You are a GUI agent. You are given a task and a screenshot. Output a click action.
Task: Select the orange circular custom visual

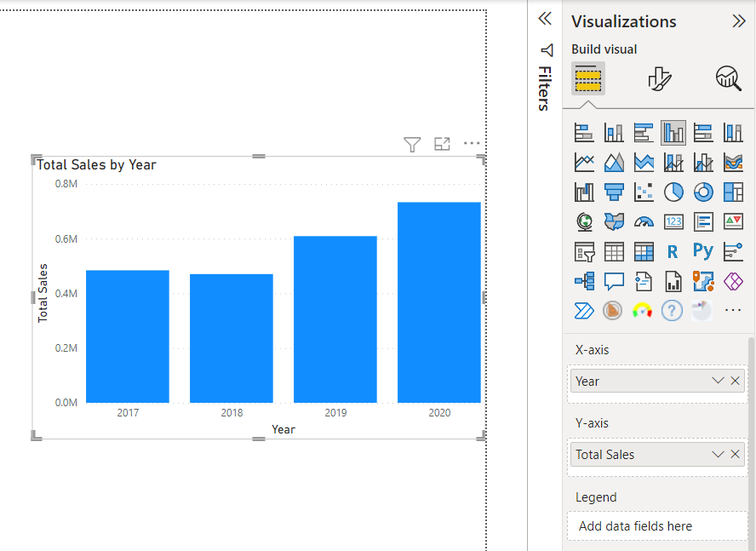(x=613, y=311)
